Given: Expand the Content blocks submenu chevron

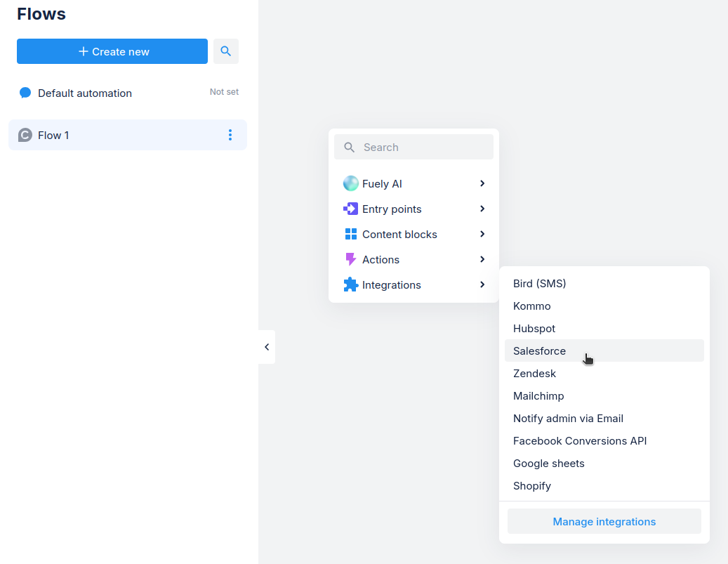Looking at the screenshot, I should (x=482, y=234).
